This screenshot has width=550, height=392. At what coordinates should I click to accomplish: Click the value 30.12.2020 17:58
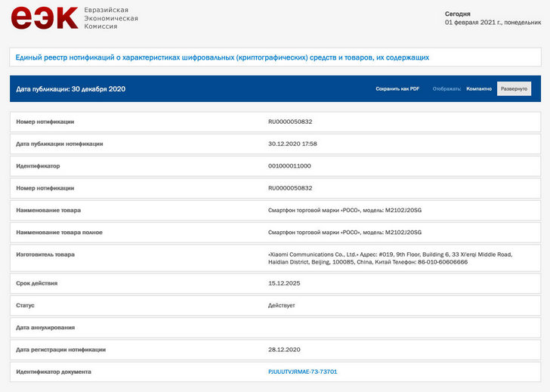tap(292, 144)
